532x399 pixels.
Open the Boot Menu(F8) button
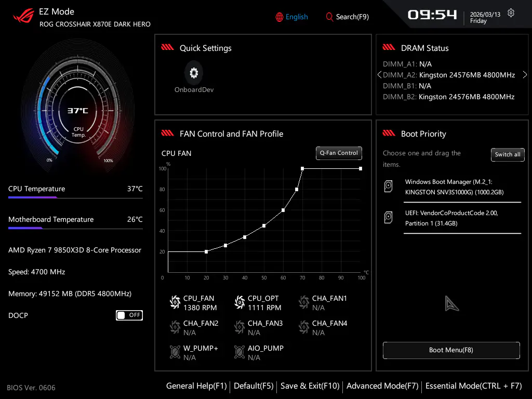coord(451,350)
